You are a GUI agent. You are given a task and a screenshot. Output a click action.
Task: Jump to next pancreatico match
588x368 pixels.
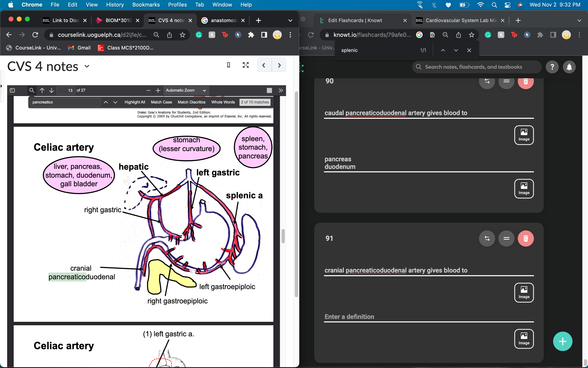point(115,102)
